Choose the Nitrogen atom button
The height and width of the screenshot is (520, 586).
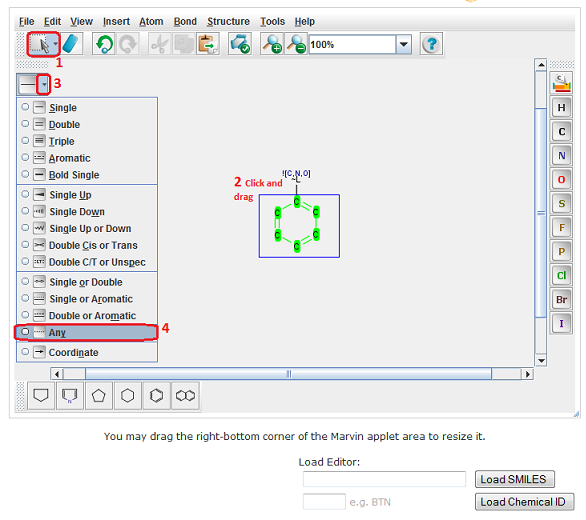pos(561,156)
